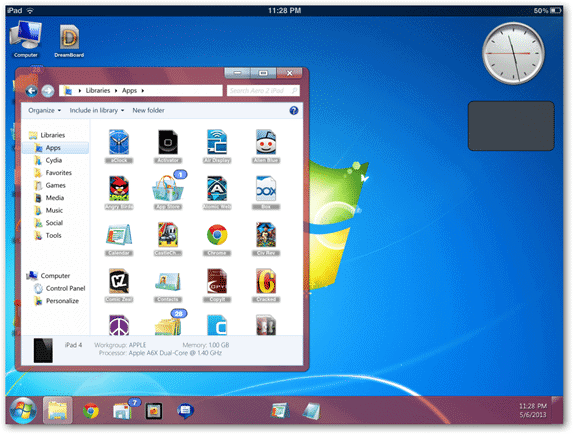The height and width of the screenshot is (434, 573).
Task: Open Chrome from the taskbar
Action: click(91, 411)
